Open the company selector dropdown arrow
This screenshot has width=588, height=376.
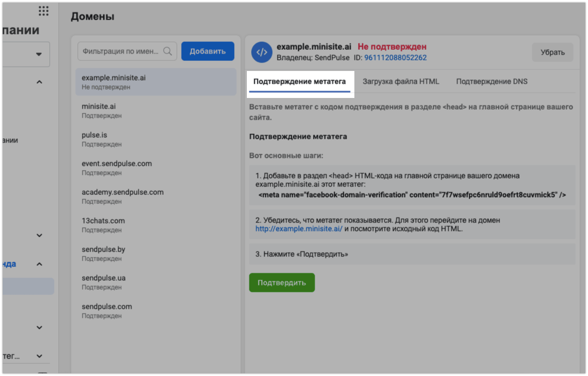click(x=39, y=55)
